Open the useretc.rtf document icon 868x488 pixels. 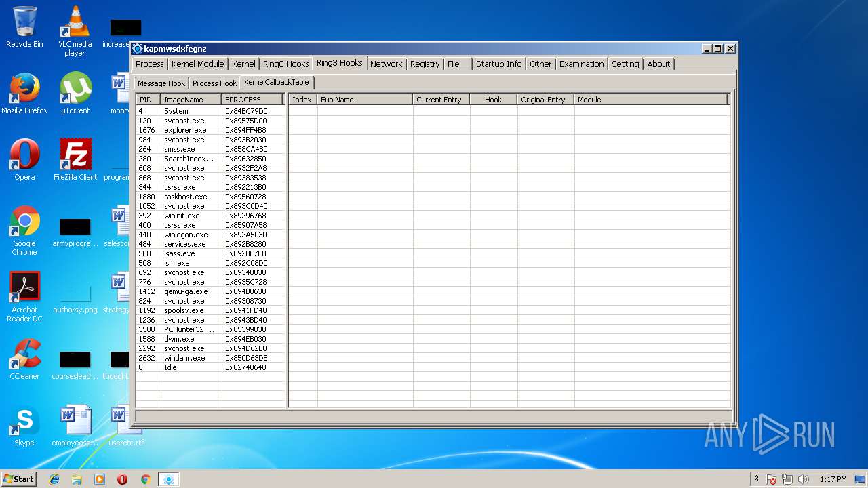click(x=125, y=427)
